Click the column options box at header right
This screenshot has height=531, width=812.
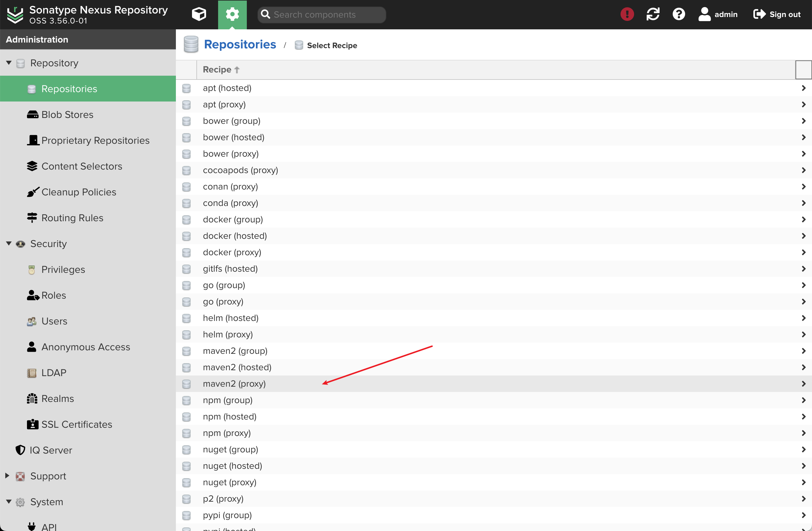click(803, 70)
